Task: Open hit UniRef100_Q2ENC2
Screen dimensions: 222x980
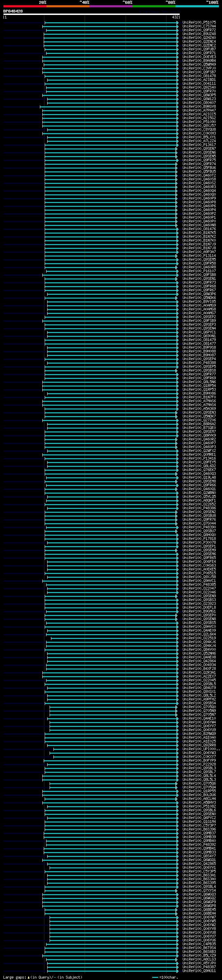Action: pyautogui.click(x=199, y=45)
